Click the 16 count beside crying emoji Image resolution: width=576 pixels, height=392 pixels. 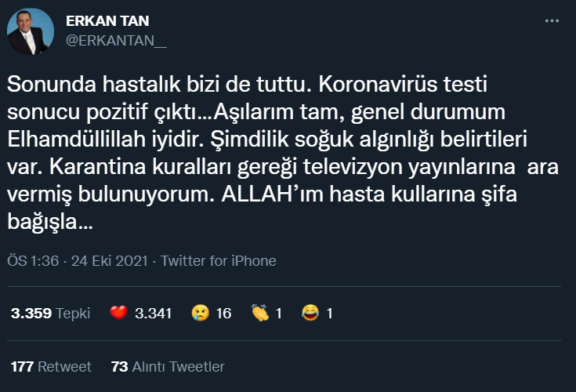223,314
